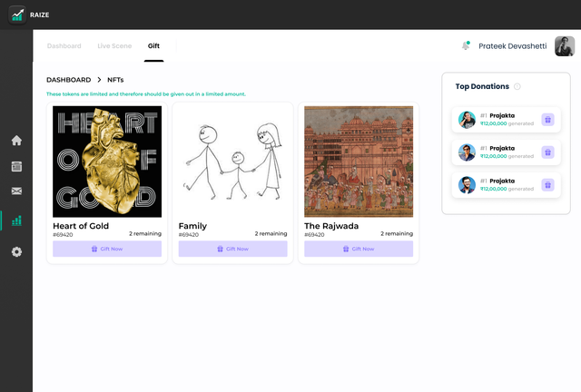Click 2 remaining on Heart of Gold card

click(x=145, y=233)
